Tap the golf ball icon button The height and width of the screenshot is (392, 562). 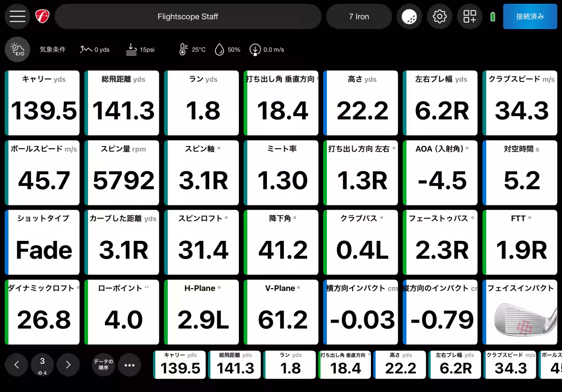[409, 17]
